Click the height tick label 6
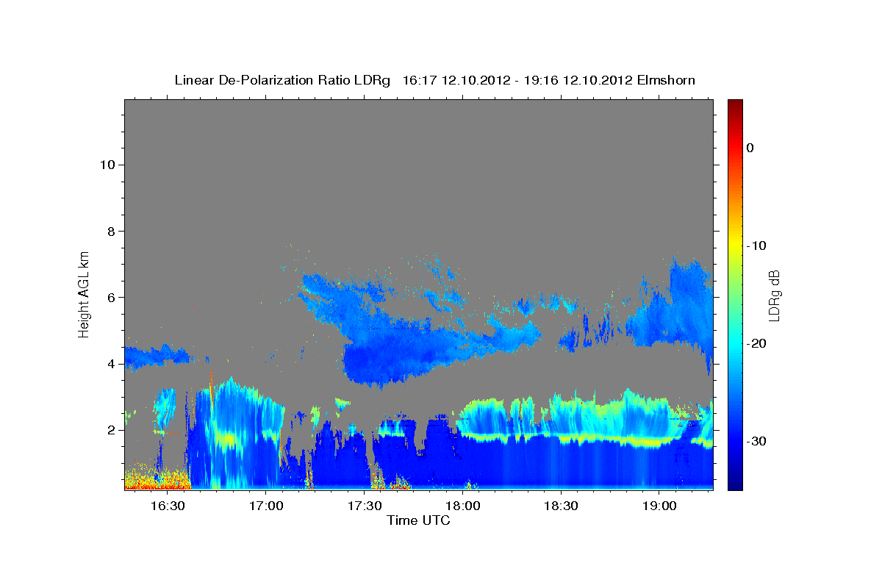The image size is (882, 588). click(110, 298)
